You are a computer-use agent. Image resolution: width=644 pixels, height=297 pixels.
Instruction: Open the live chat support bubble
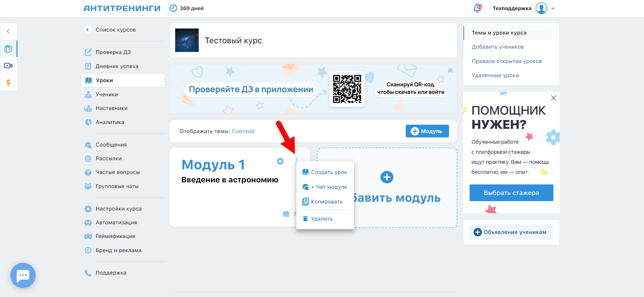pos(23,275)
